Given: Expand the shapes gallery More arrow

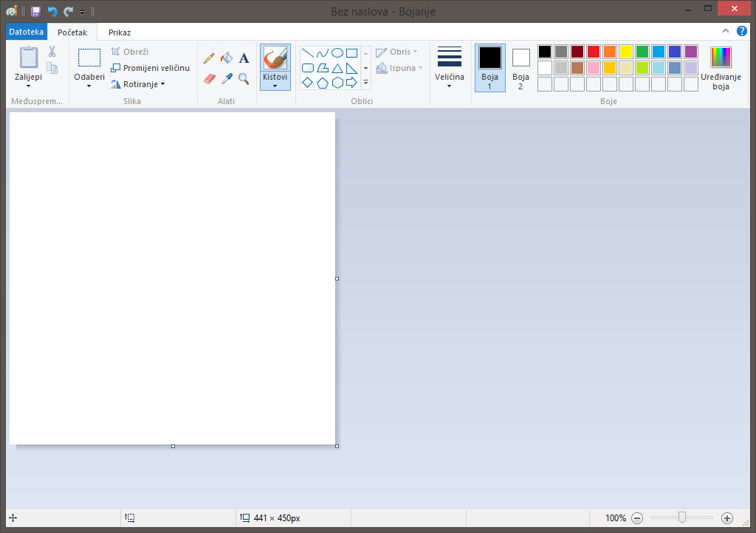Looking at the screenshot, I should [x=366, y=83].
